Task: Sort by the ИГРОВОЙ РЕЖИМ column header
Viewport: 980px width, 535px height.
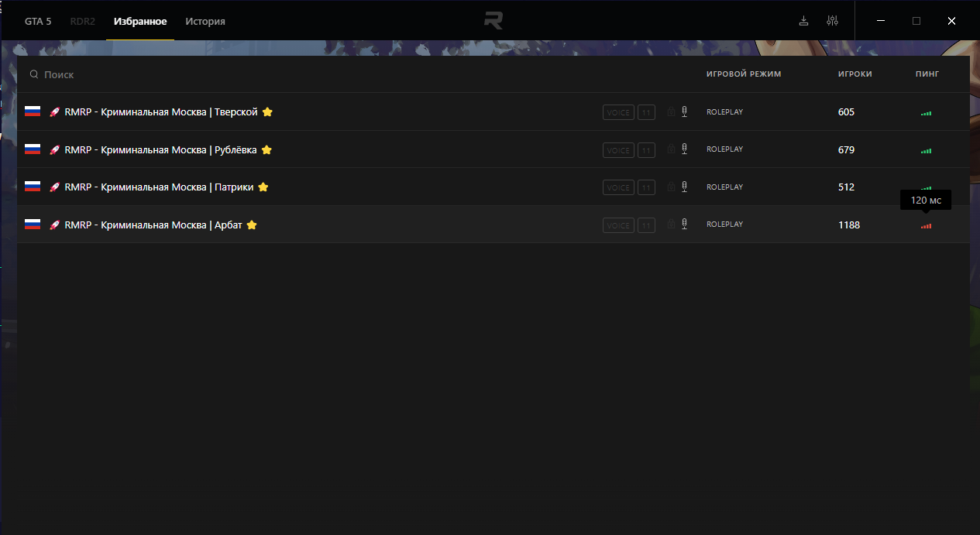Action: (x=744, y=74)
